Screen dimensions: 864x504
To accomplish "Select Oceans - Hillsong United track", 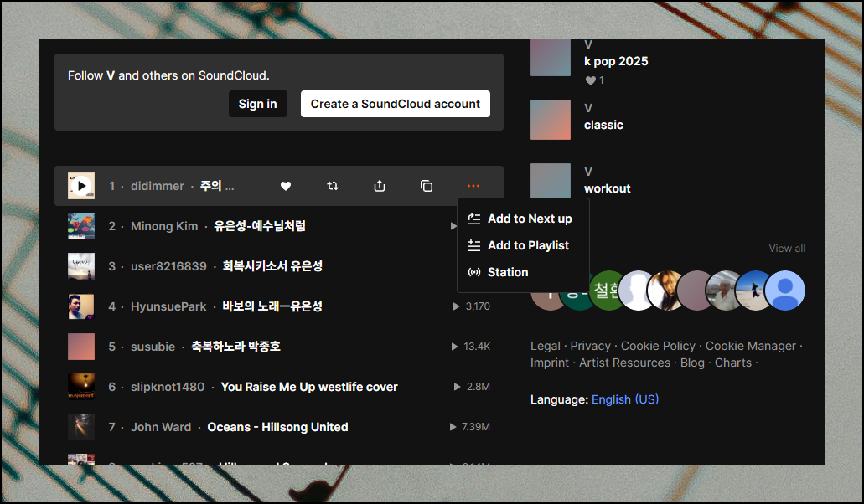I will [277, 427].
